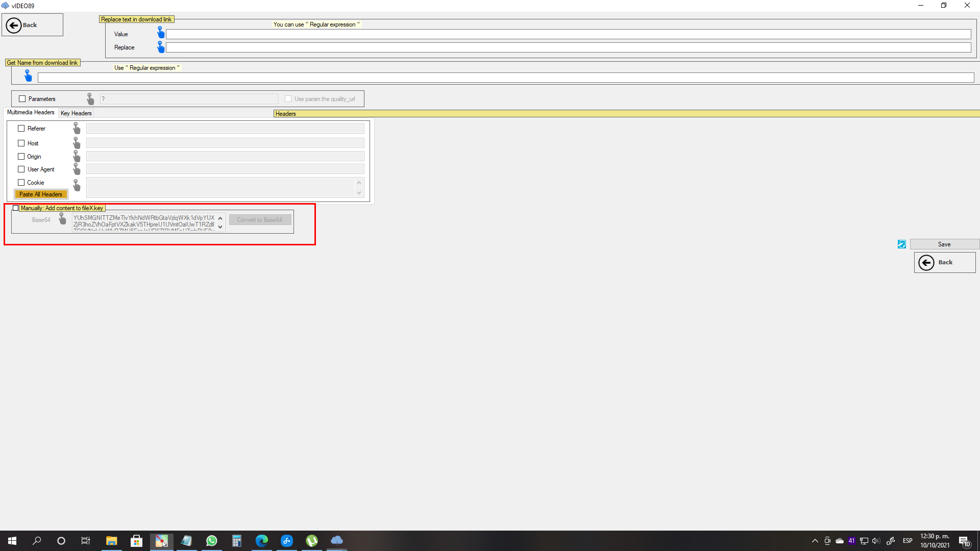Image resolution: width=980 pixels, height=551 pixels.
Task: Select the Multimedia Headers tab
Action: pos(31,113)
